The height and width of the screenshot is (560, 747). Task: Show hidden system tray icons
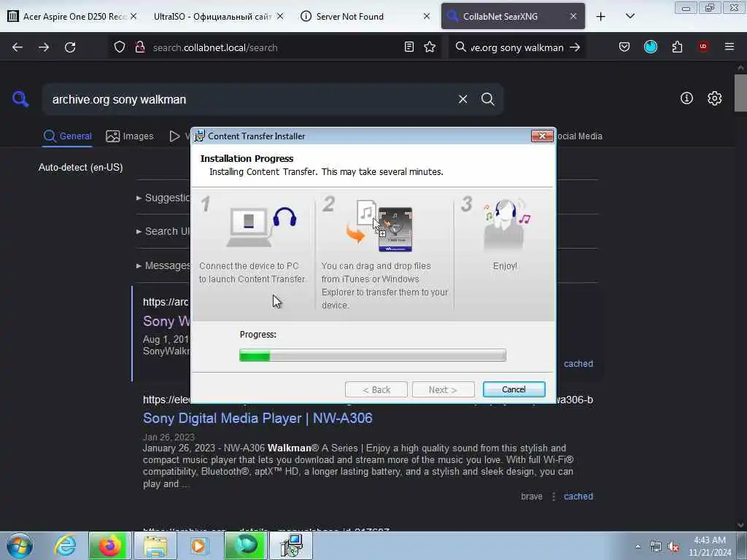click(x=638, y=546)
